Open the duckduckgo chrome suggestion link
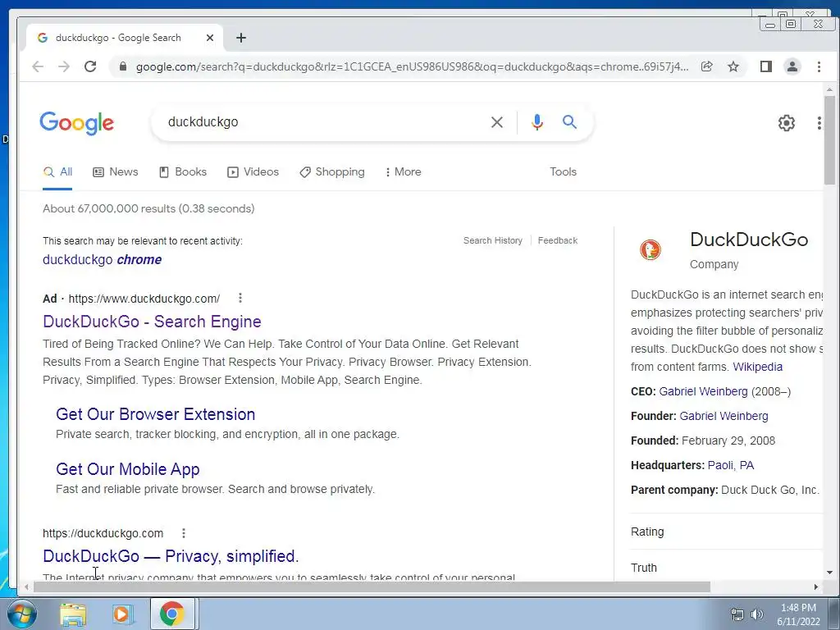The image size is (840, 630). [x=103, y=260]
